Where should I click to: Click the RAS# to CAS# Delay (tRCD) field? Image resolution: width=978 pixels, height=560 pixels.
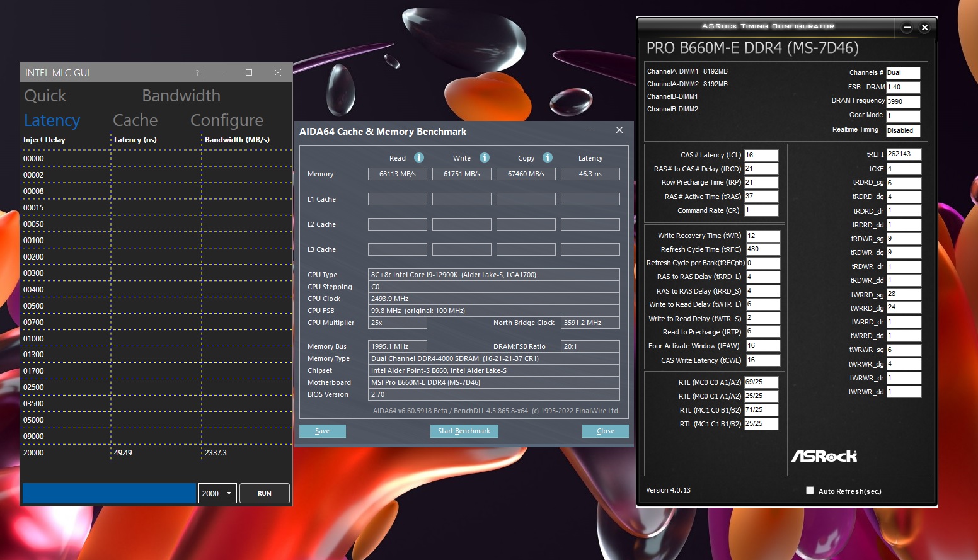click(761, 169)
